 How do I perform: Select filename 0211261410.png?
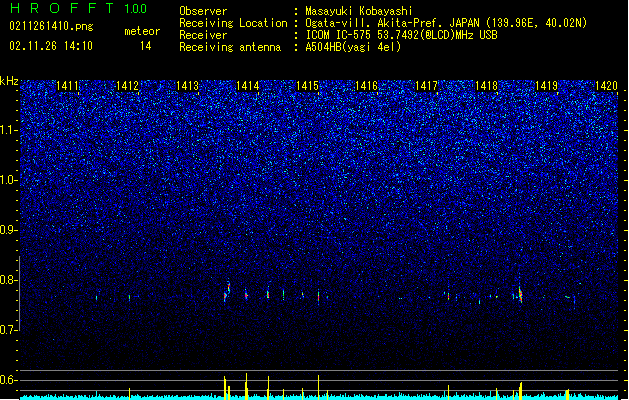click(51, 26)
